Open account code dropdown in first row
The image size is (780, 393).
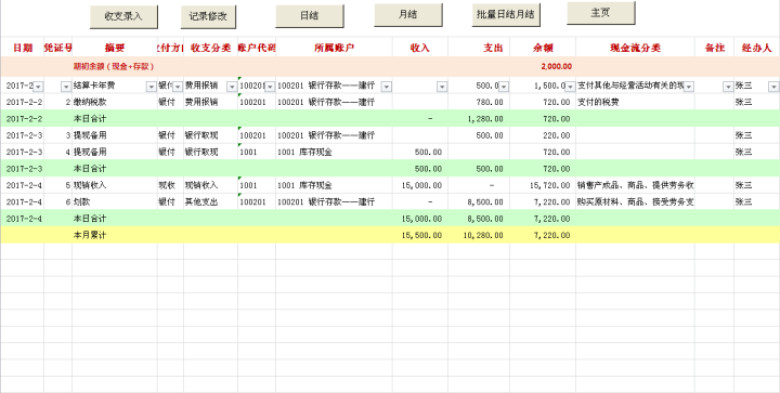click(270, 87)
